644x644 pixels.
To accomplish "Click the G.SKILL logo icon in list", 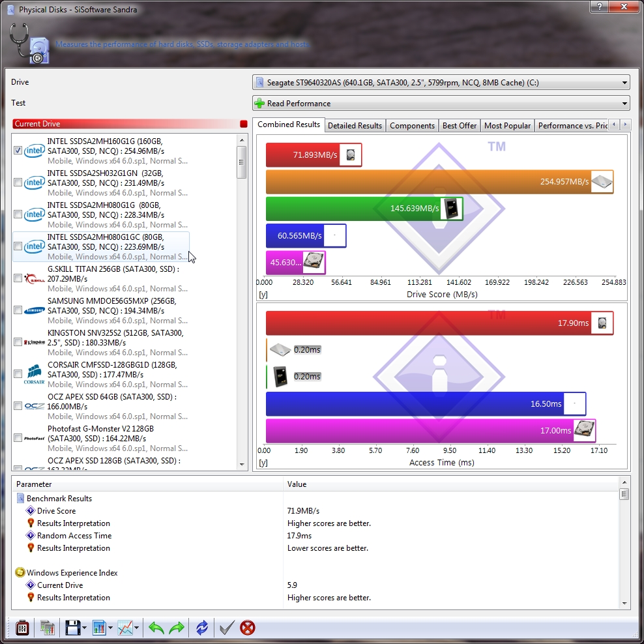I will tap(35, 279).
